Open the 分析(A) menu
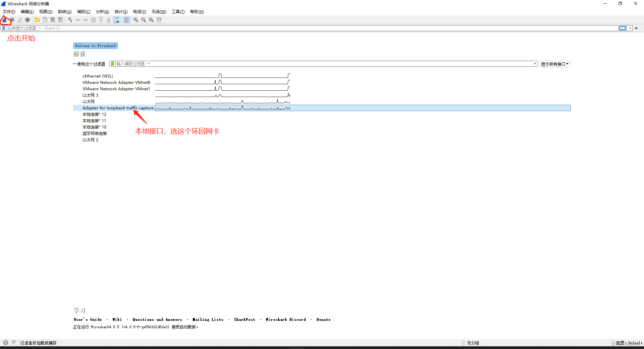 click(x=102, y=12)
